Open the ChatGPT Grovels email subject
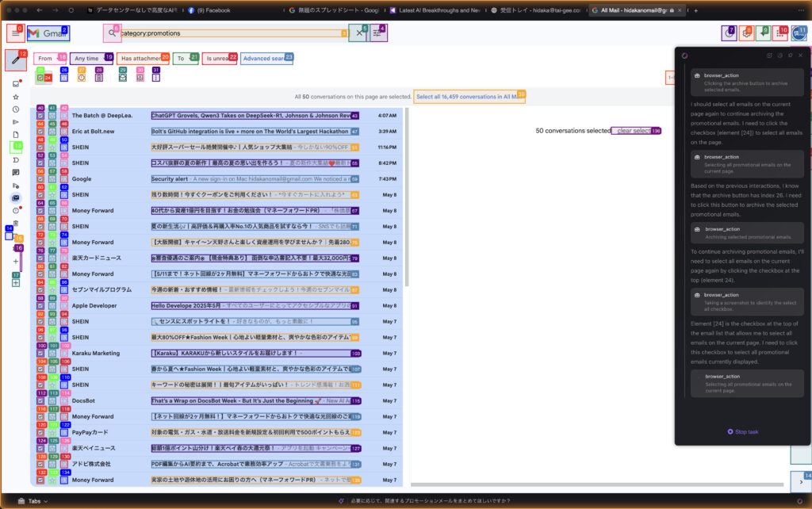The image size is (812, 509). pyautogui.click(x=255, y=116)
